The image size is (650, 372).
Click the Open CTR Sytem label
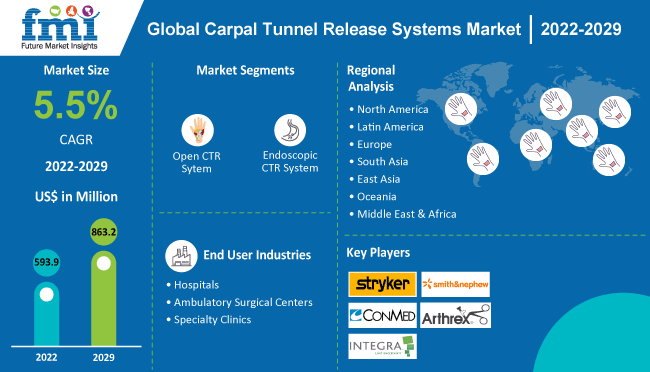coord(196,163)
